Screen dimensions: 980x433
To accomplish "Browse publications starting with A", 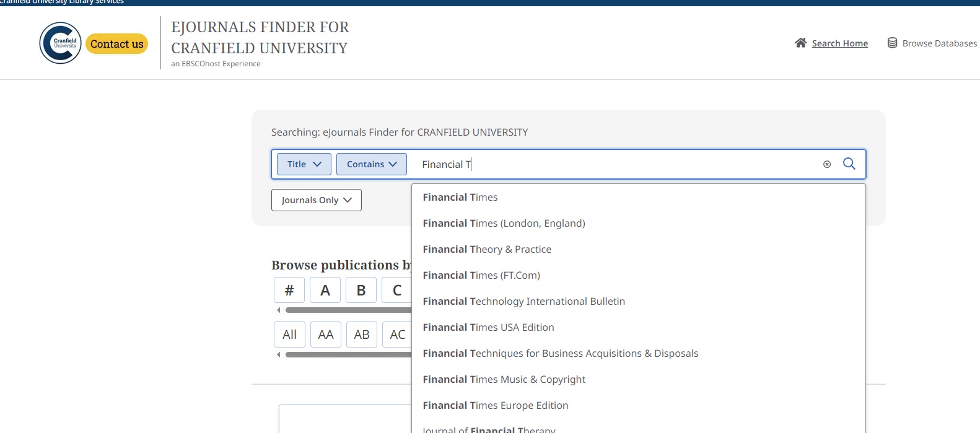I will click(325, 290).
